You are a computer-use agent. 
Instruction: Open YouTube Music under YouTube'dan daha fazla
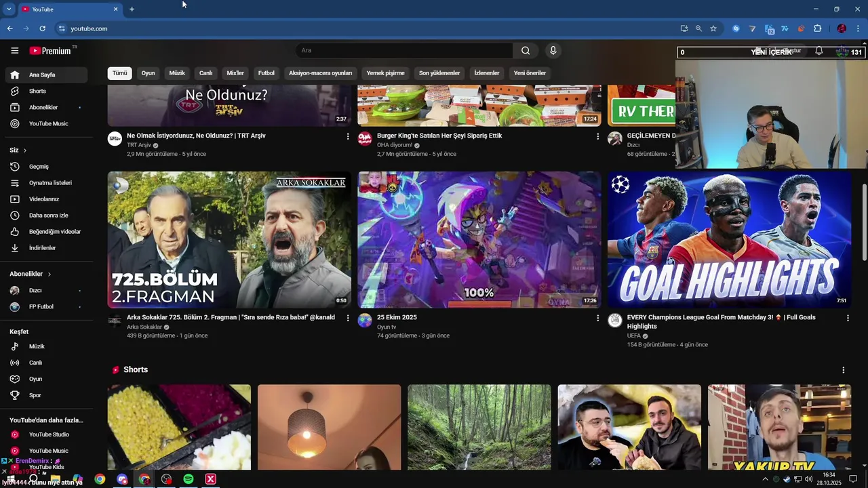point(46,451)
